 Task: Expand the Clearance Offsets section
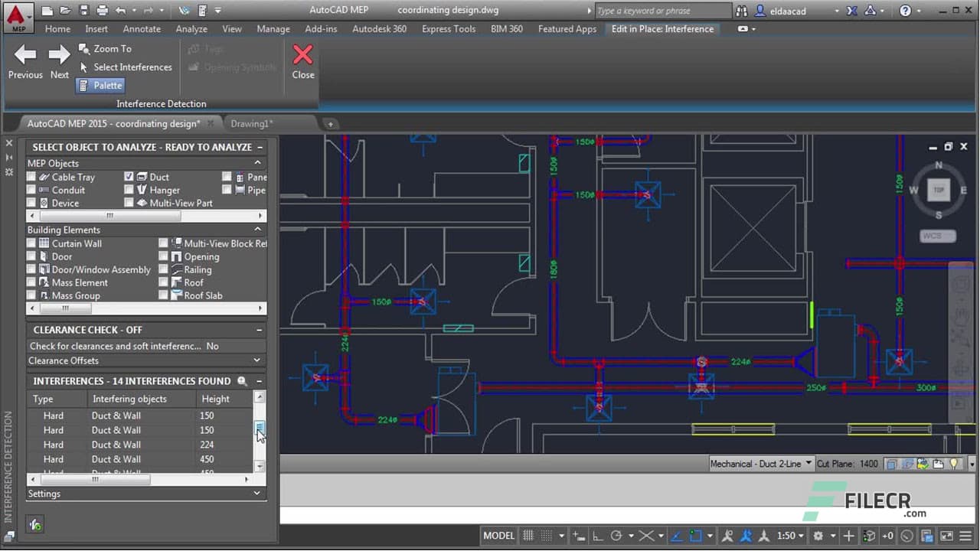click(x=257, y=360)
